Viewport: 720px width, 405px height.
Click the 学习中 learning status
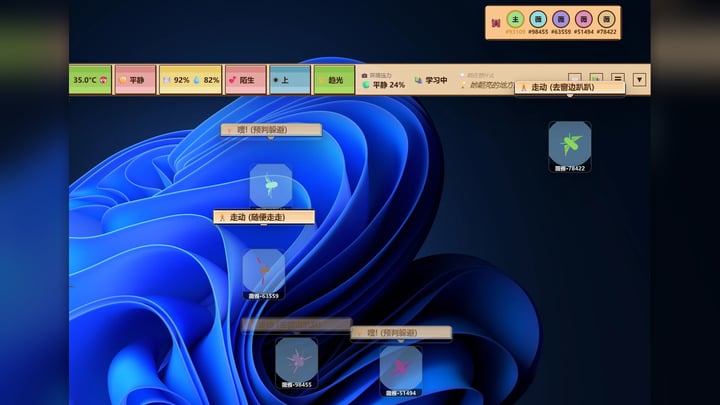point(431,80)
